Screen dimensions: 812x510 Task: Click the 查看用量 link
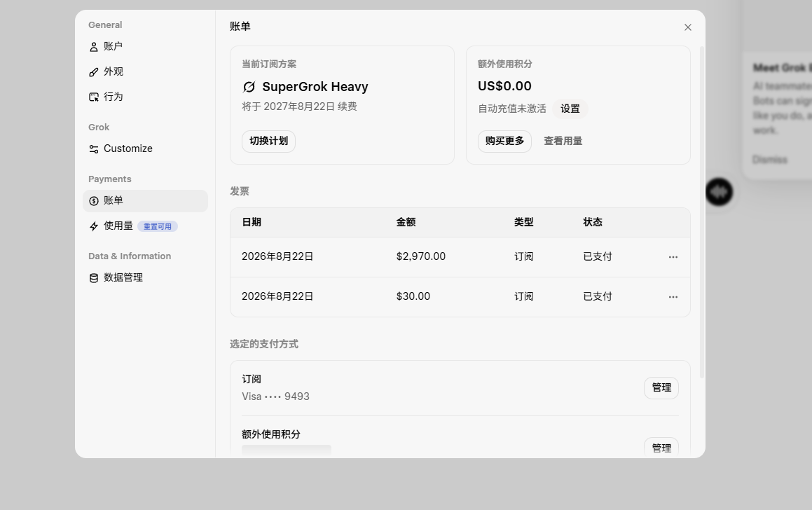[563, 142]
